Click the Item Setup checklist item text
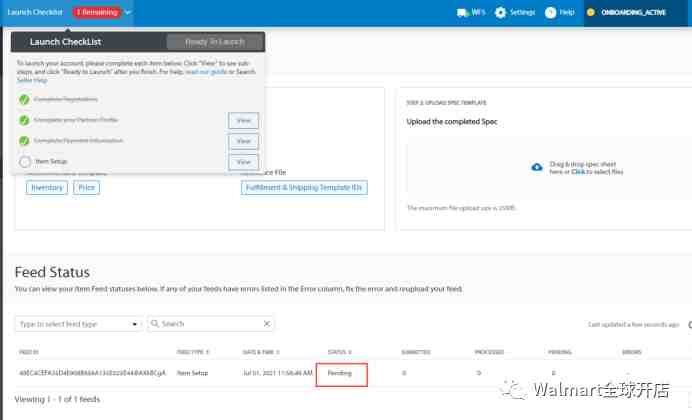The image size is (692, 420). [51, 161]
